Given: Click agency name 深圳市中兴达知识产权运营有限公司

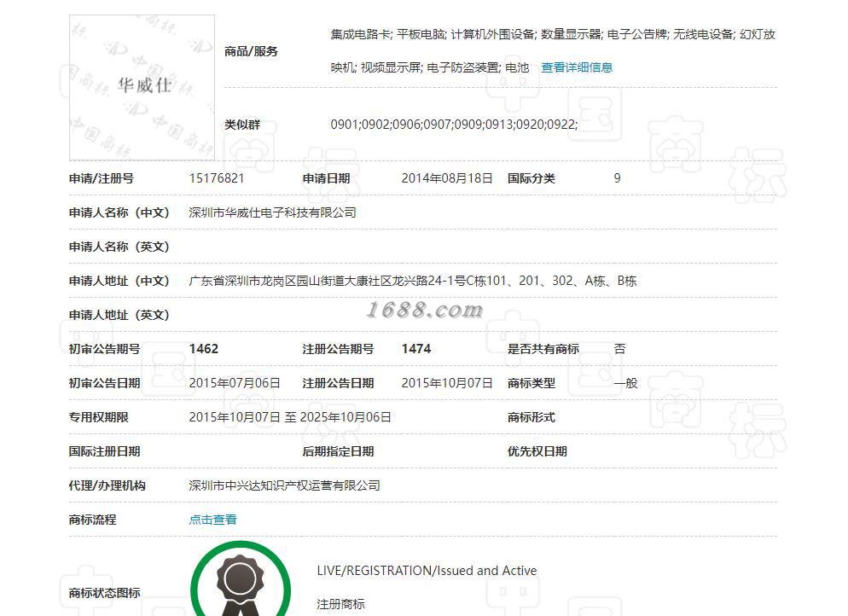Looking at the screenshot, I should (284, 485).
